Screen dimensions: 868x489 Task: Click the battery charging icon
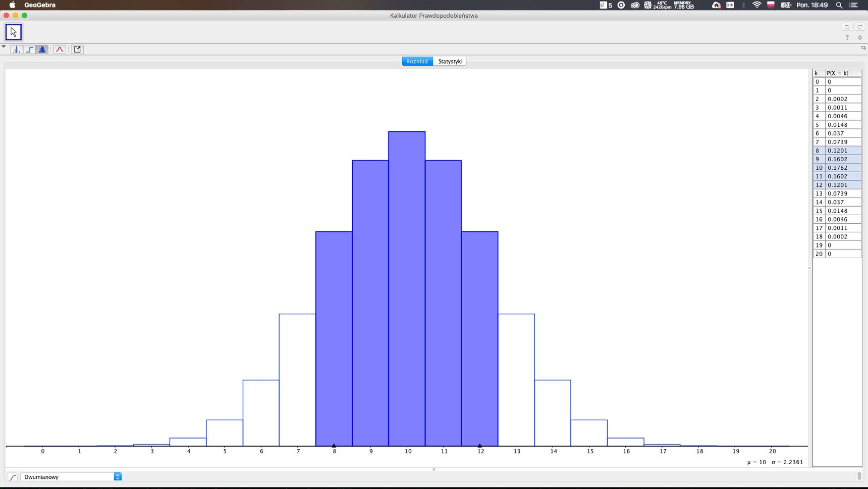pos(786,5)
